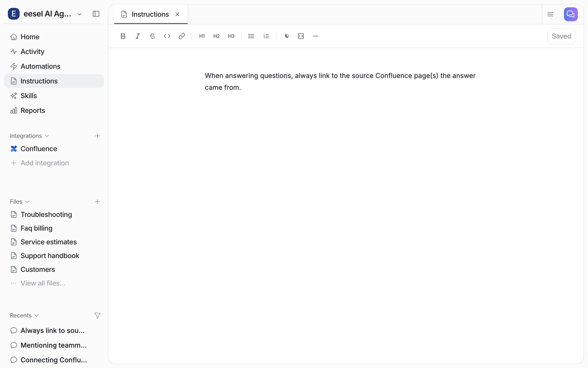Open Skills page

[x=54, y=96]
